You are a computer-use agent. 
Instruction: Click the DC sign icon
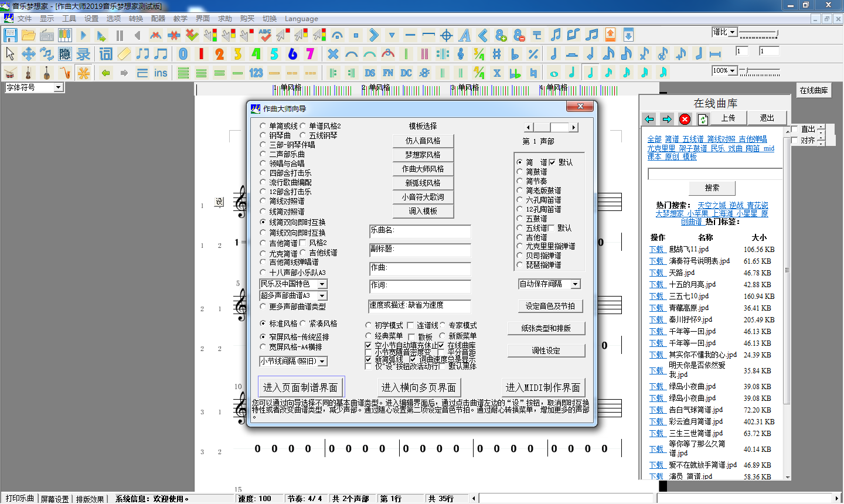point(406,73)
